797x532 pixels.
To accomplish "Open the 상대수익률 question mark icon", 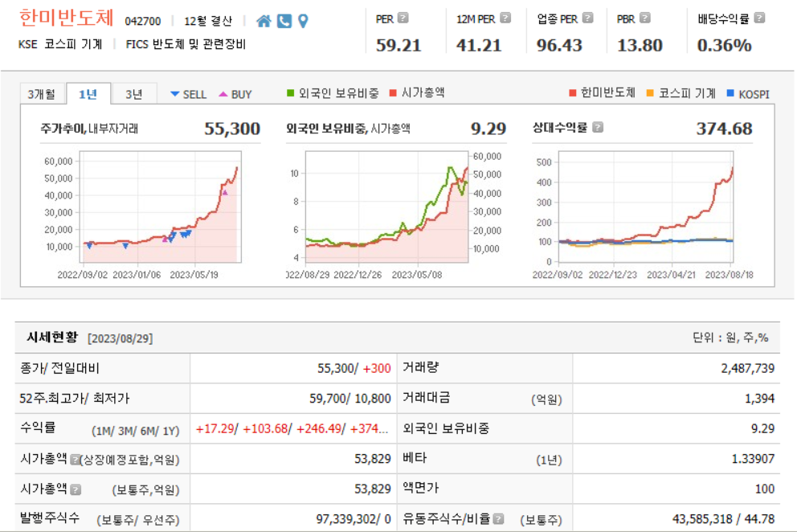I will coord(596,127).
